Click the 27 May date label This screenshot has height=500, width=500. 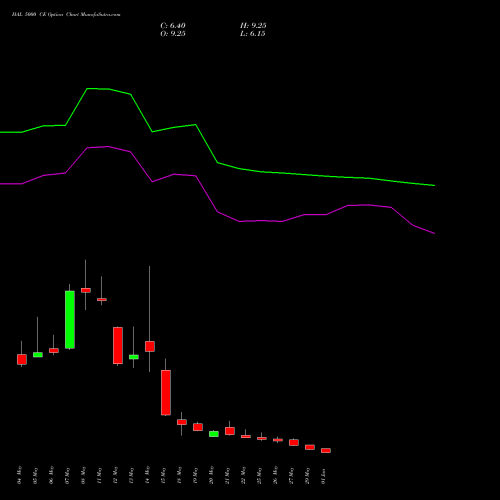[291, 475]
